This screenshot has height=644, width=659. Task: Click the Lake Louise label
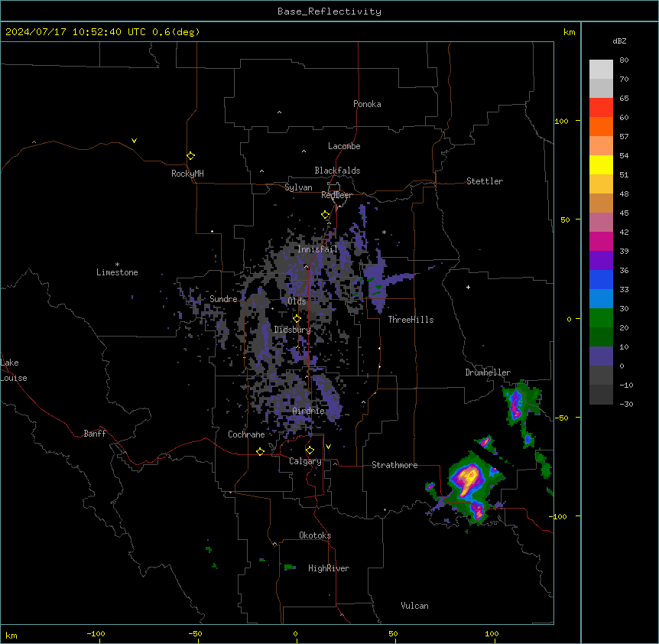pyautogui.click(x=14, y=370)
